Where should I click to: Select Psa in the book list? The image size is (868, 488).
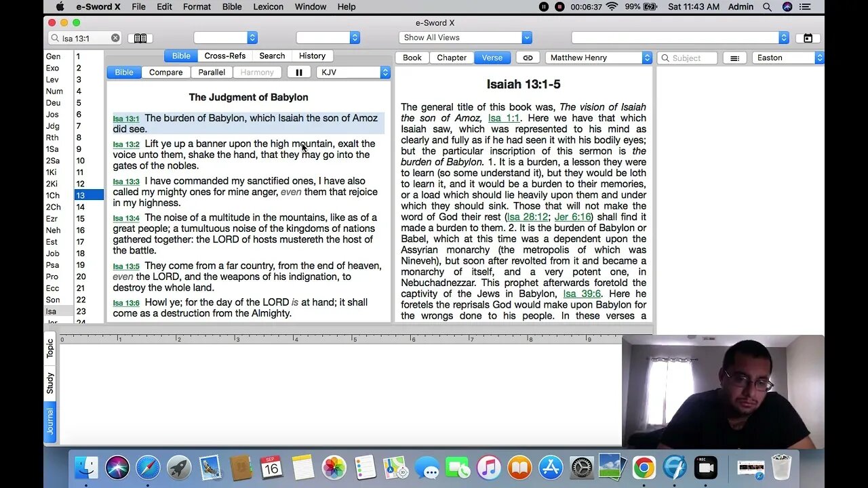[x=59, y=265]
